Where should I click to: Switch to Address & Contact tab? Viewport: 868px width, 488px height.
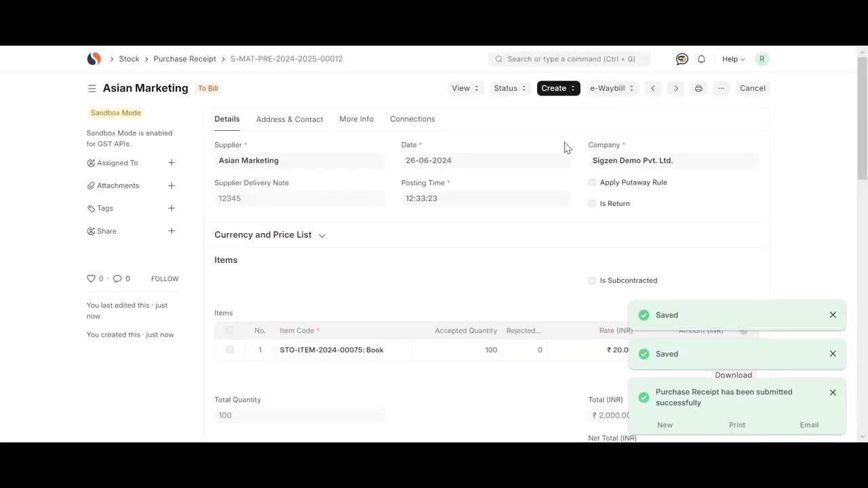click(290, 119)
